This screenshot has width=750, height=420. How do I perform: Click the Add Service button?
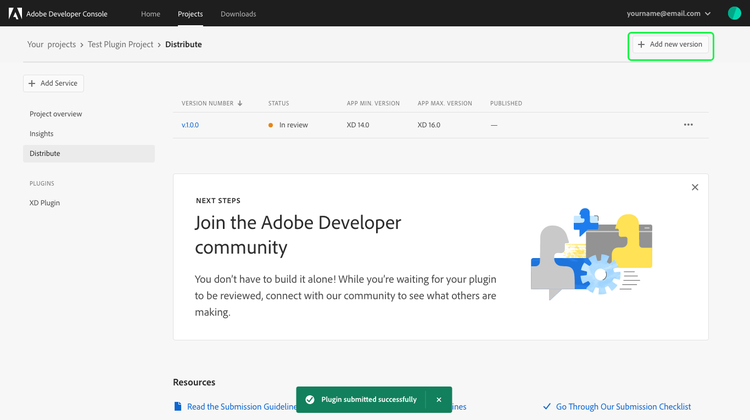[53, 83]
